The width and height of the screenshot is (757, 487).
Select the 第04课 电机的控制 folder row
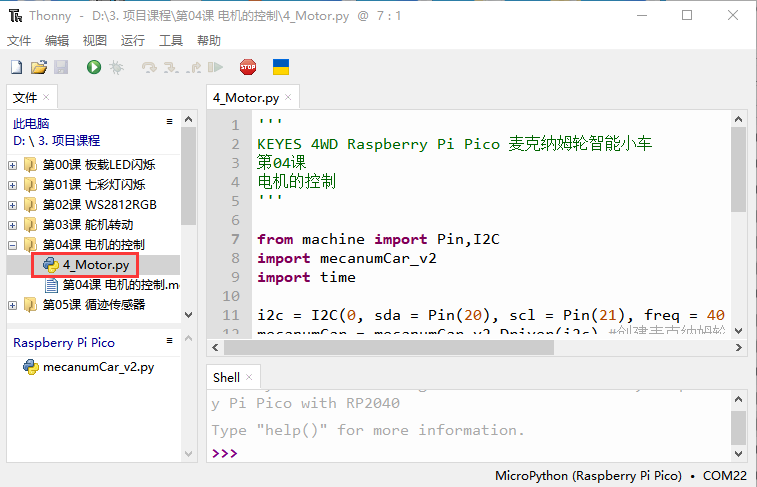click(x=94, y=245)
